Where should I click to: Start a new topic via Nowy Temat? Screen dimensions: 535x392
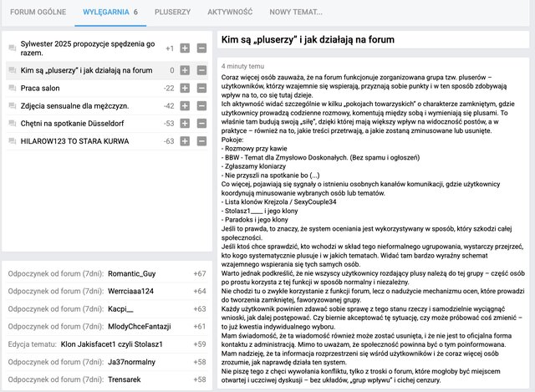[296, 13]
